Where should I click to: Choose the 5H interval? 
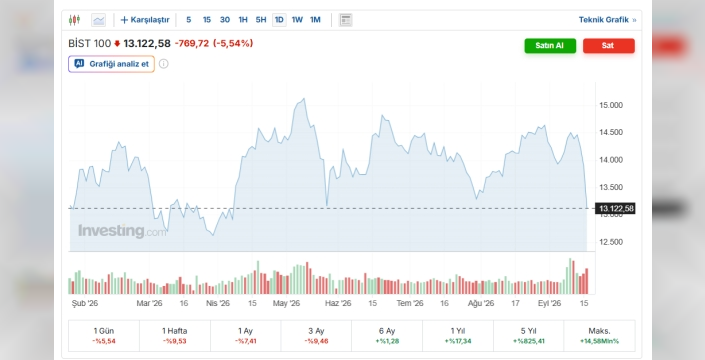coord(261,20)
